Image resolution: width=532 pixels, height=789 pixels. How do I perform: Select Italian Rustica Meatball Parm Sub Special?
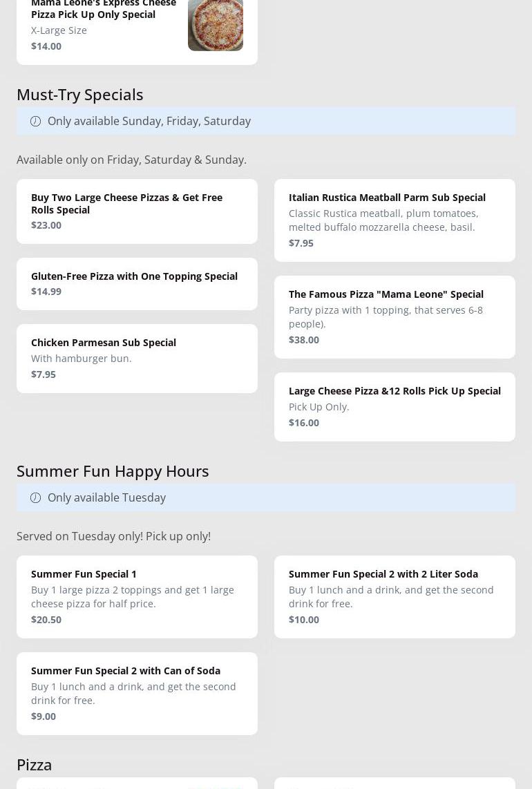coord(395,220)
